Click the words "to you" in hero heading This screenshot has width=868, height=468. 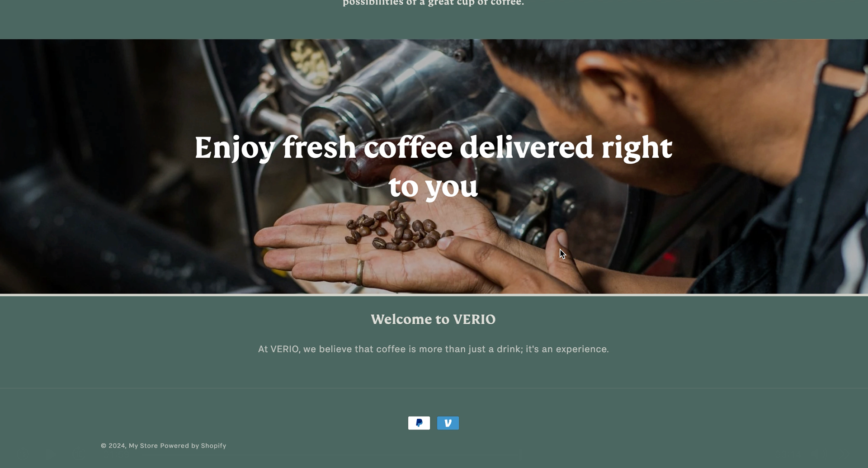tap(433, 186)
